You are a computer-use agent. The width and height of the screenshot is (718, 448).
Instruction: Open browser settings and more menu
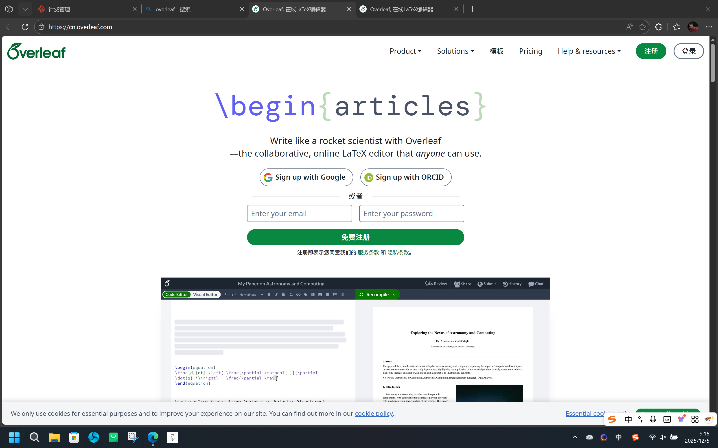point(708,26)
